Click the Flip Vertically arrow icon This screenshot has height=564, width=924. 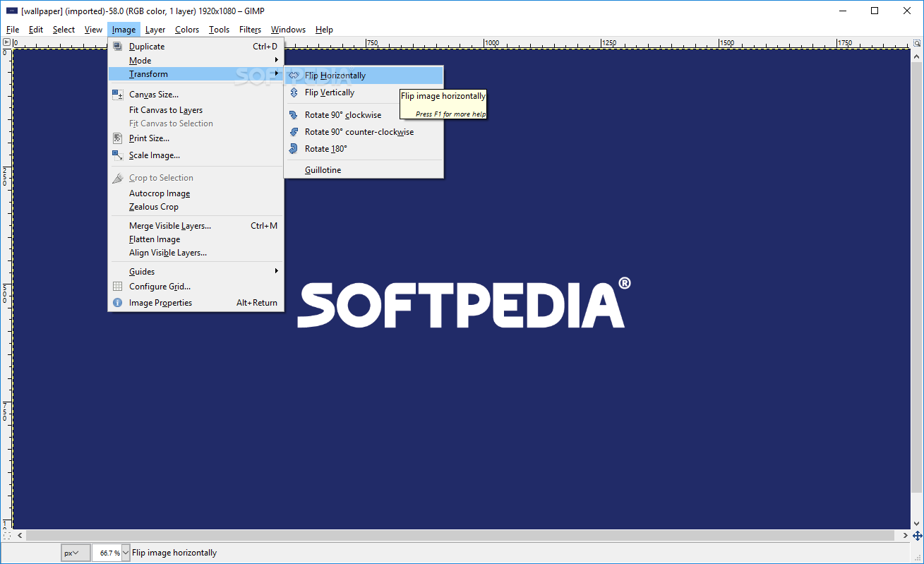[294, 92]
